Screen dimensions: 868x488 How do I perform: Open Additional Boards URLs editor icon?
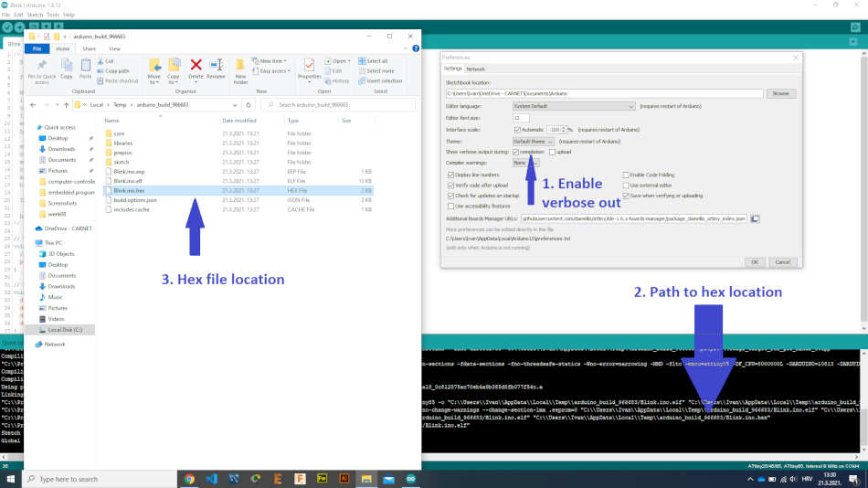click(x=755, y=218)
